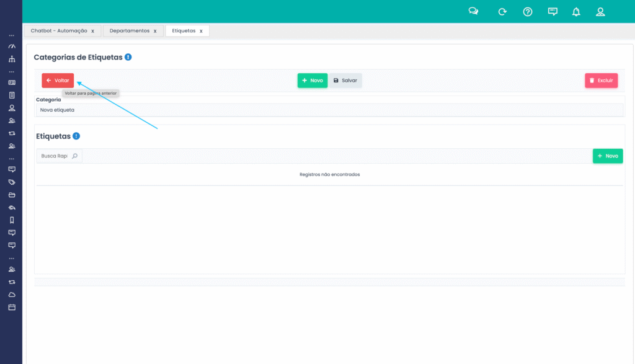The height and width of the screenshot is (364, 635).
Task: Switch to the Chatbot - Automação tab
Action: coord(59,30)
